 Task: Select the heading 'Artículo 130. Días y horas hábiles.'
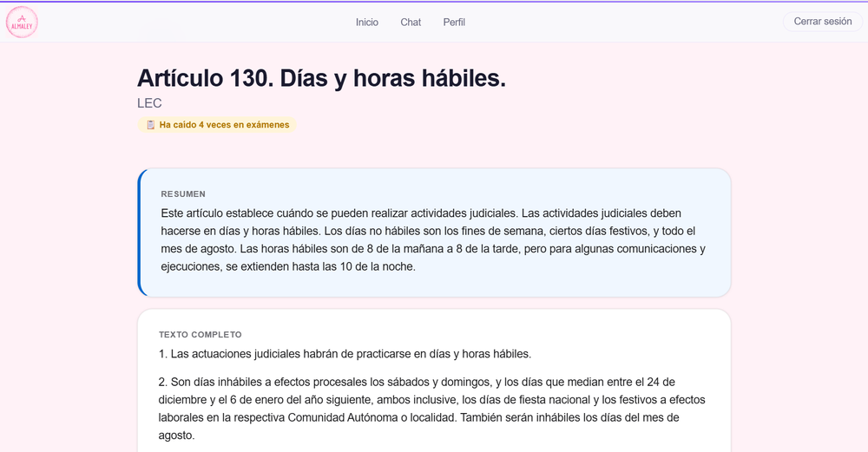322,78
